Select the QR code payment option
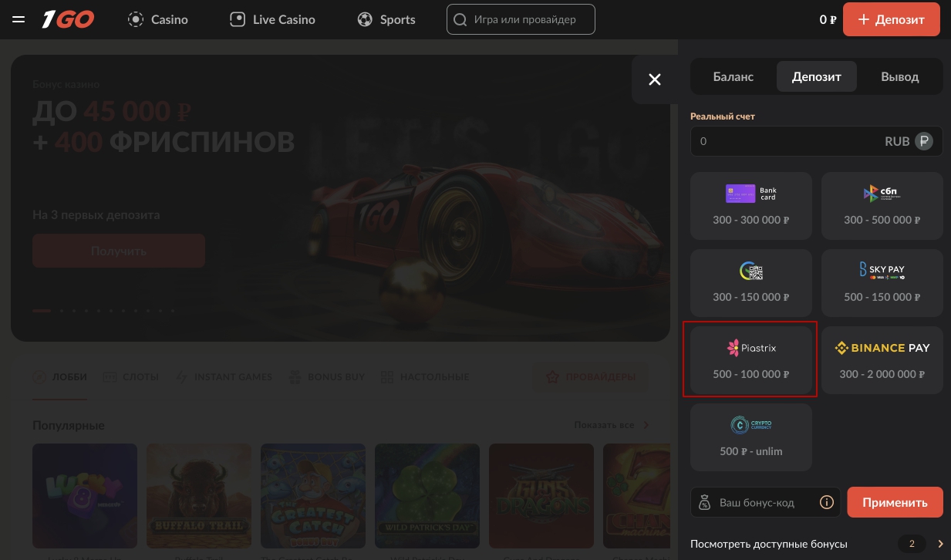 (750, 282)
